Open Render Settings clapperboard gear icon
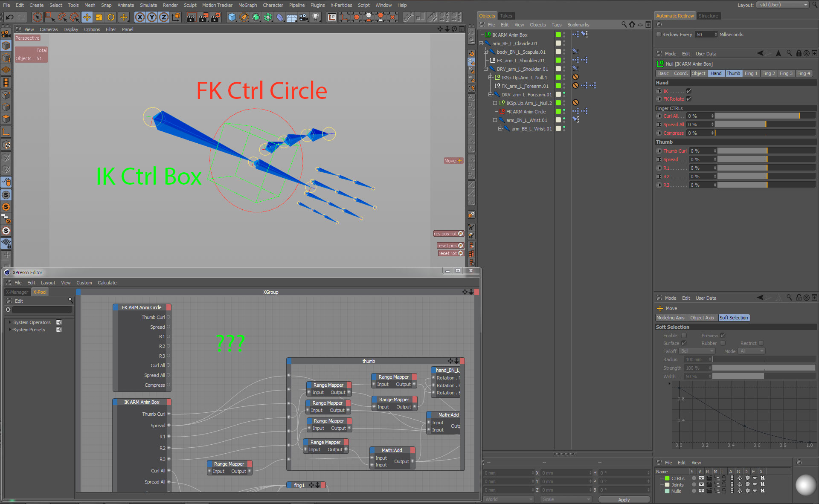819x504 pixels. [x=216, y=17]
